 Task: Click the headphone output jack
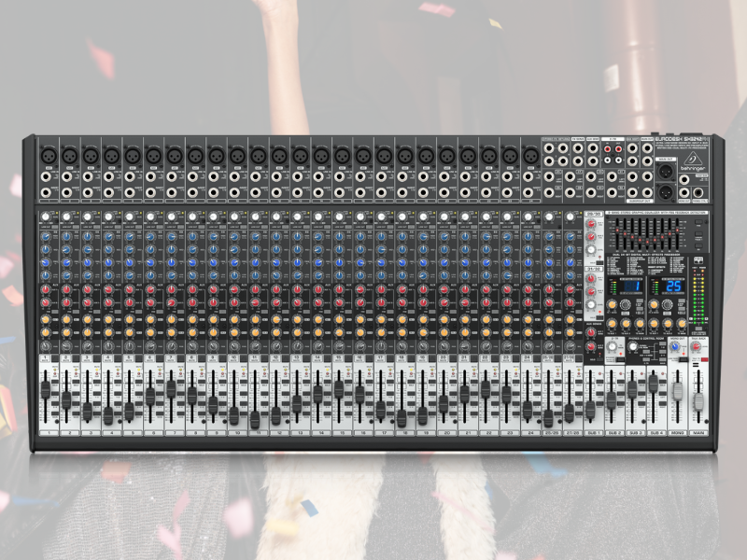pos(698,193)
